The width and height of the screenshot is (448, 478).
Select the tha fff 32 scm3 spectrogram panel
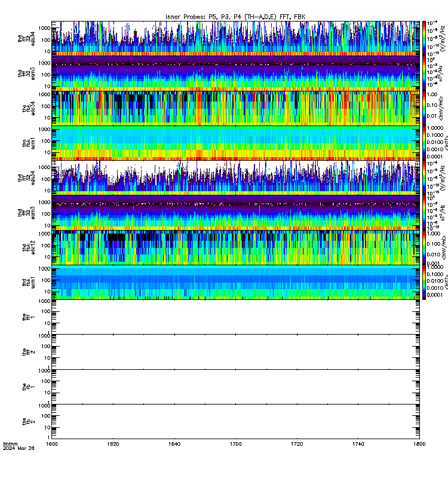[x=235, y=73]
